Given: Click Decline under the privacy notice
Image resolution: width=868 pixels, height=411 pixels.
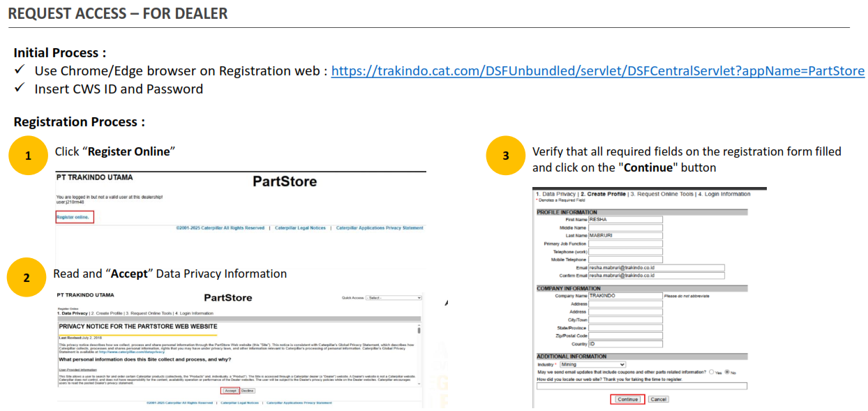Looking at the screenshot, I should 248,391.
